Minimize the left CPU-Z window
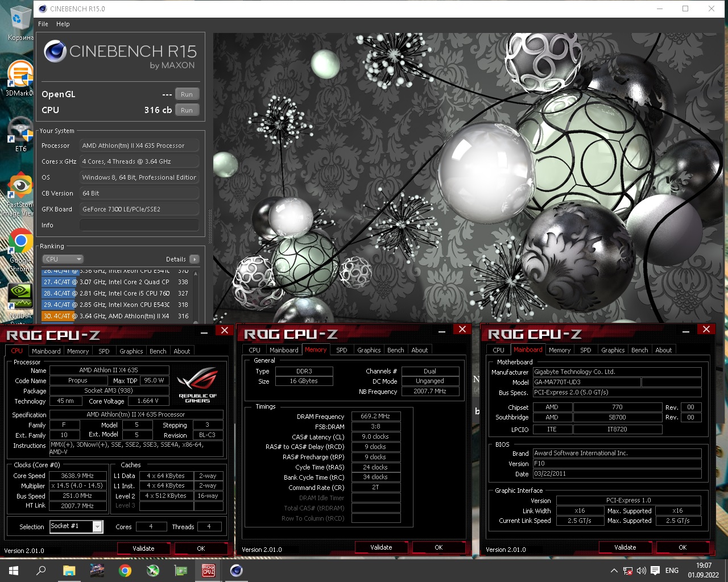Viewport: 728px width, 582px height. click(x=204, y=332)
